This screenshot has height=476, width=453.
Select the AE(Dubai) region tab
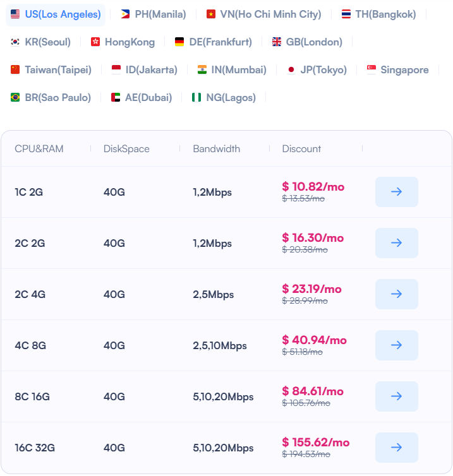[x=142, y=98]
